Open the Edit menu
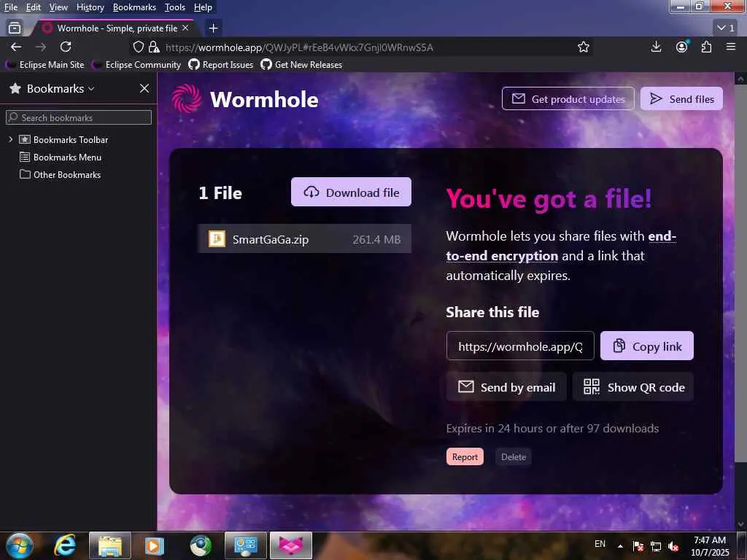This screenshot has width=747, height=560. pyautogui.click(x=33, y=7)
